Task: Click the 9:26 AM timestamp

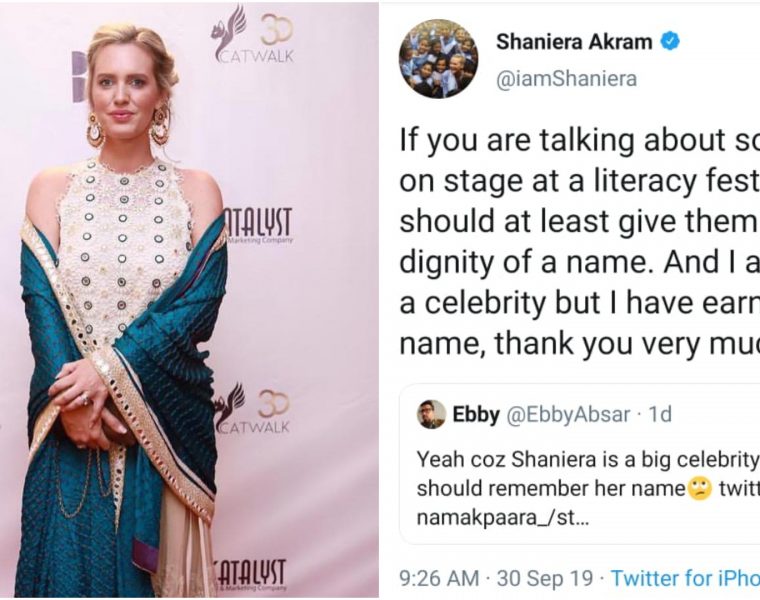Action: tap(439, 578)
